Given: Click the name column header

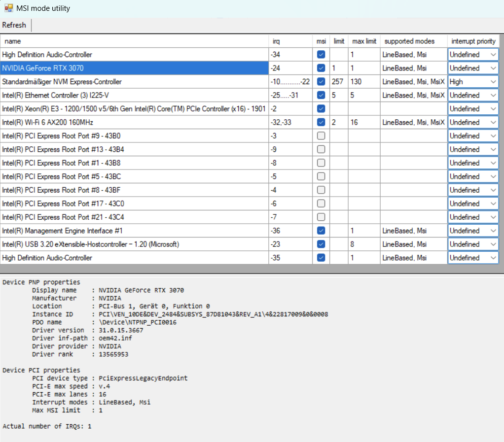Looking at the screenshot, I should 134,41.
